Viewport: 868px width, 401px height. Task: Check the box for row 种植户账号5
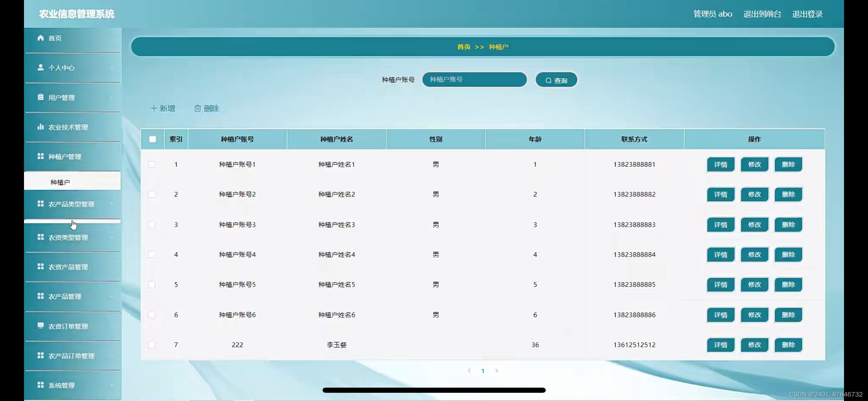point(152,284)
